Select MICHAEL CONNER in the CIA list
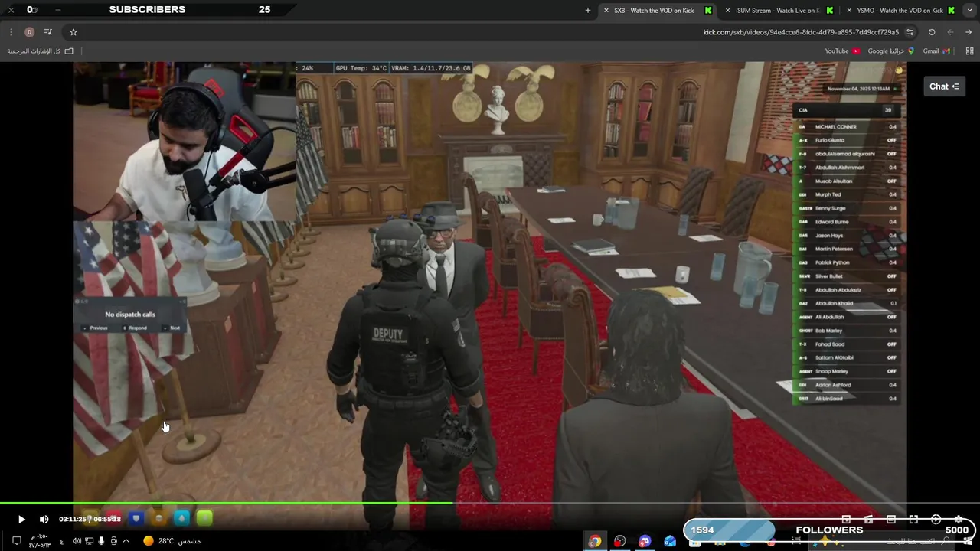Image resolution: width=980 pixels, height=551 pixels. [846, 126]
